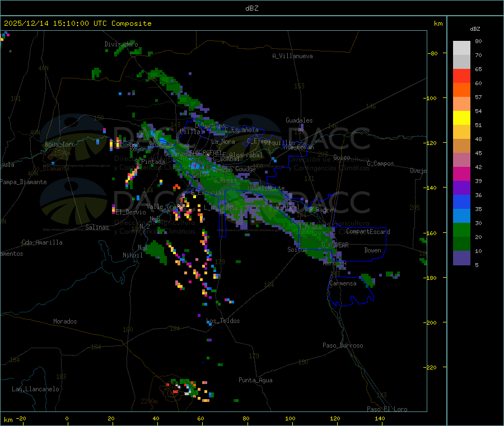Image resolution: width=504 pixels, height=426 pixels.
Task: Click the 'Agua_Toro' map label
Action: click(60, 144)
